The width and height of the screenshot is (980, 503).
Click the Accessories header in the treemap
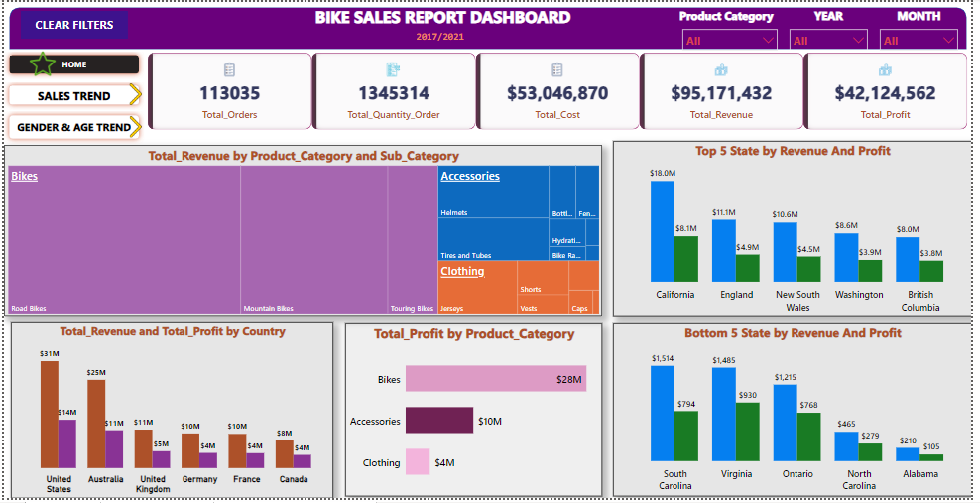[x=470, y=177]
